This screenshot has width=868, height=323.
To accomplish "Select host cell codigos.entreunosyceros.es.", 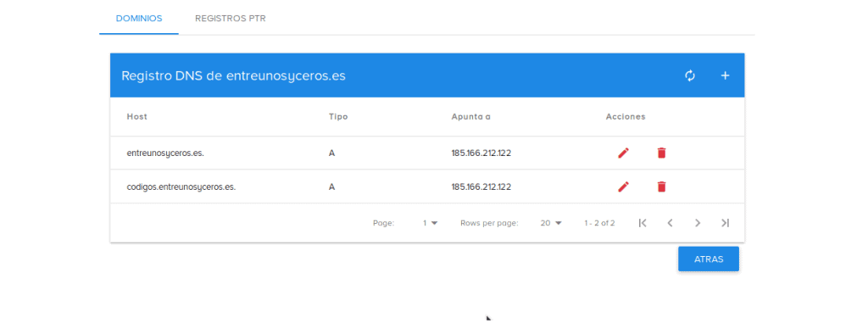I will click(x=181, y=187).
